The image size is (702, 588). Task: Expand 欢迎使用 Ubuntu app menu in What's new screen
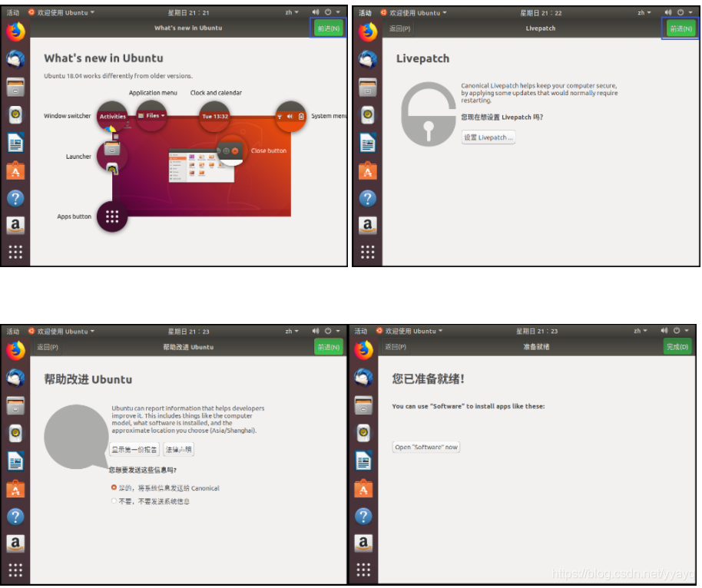coord(61,12)
